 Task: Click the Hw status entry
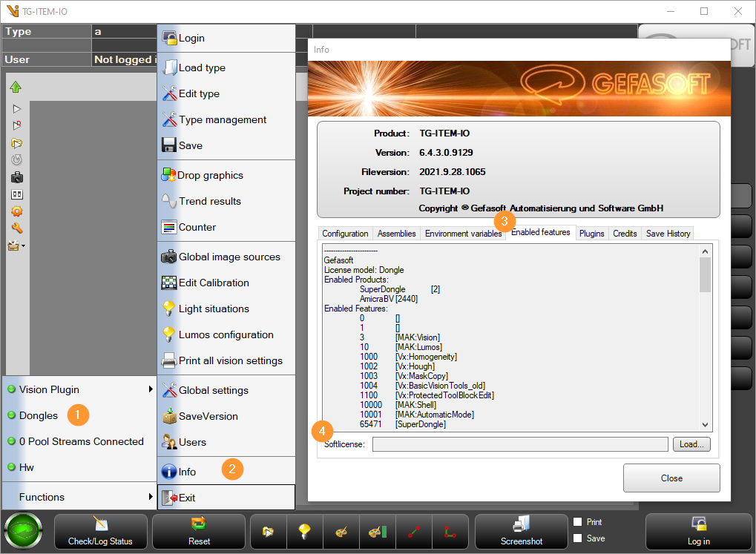pyautogui.click(x=79, y=467)
